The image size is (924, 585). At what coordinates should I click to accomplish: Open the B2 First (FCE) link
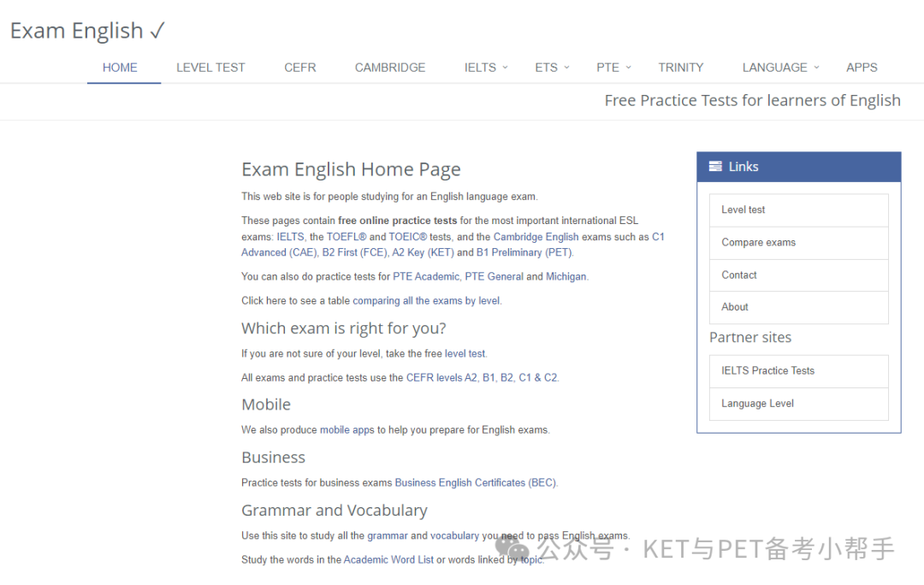pos(354,253)
